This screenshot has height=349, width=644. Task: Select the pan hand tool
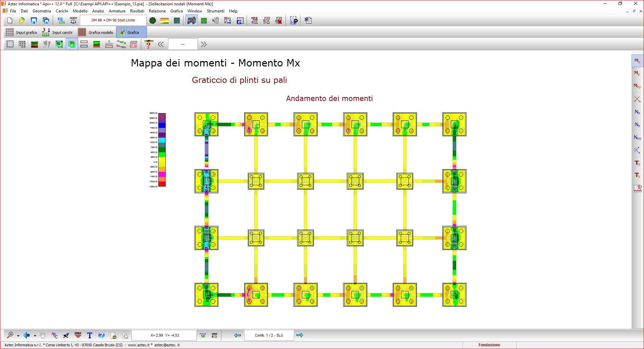coord(43,335)
